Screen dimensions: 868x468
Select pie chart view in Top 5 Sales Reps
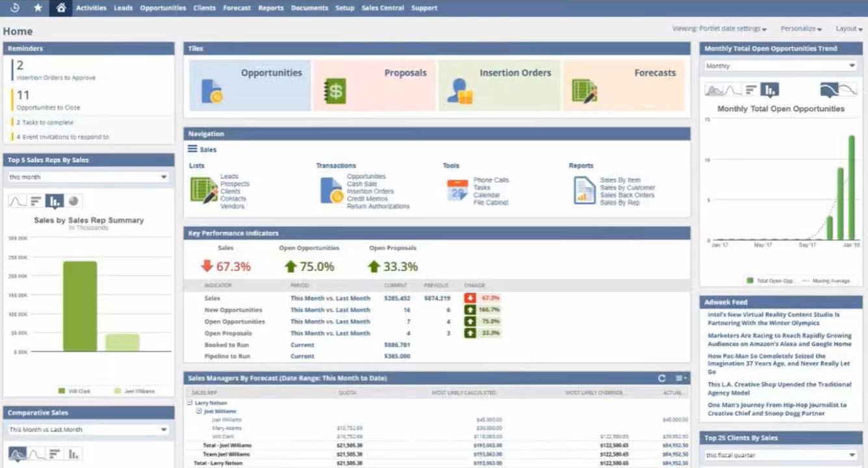73,201
